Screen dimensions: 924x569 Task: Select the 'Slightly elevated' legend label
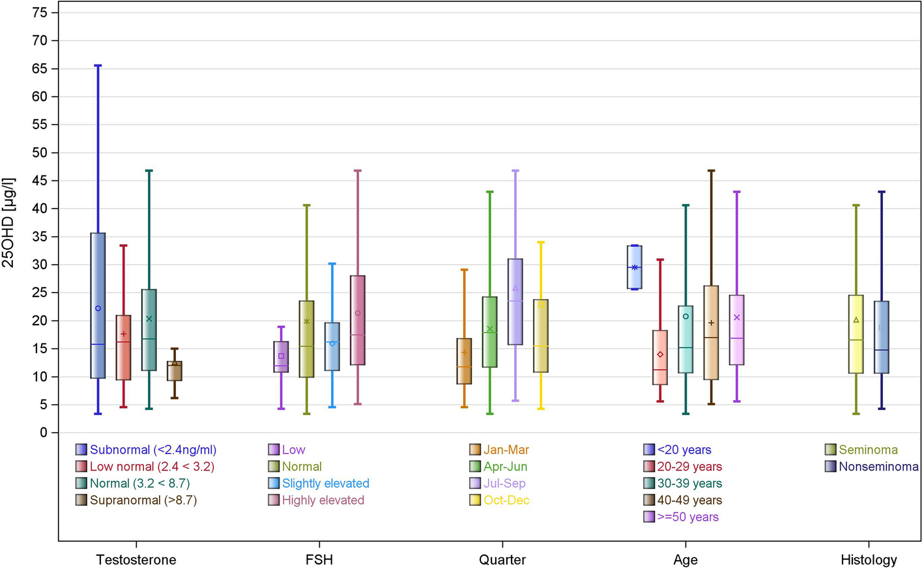point(326,484)
